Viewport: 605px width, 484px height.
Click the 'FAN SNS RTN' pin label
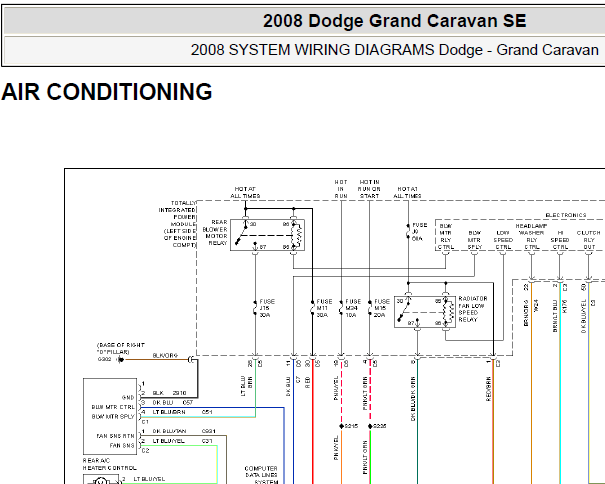pos(115,436)
